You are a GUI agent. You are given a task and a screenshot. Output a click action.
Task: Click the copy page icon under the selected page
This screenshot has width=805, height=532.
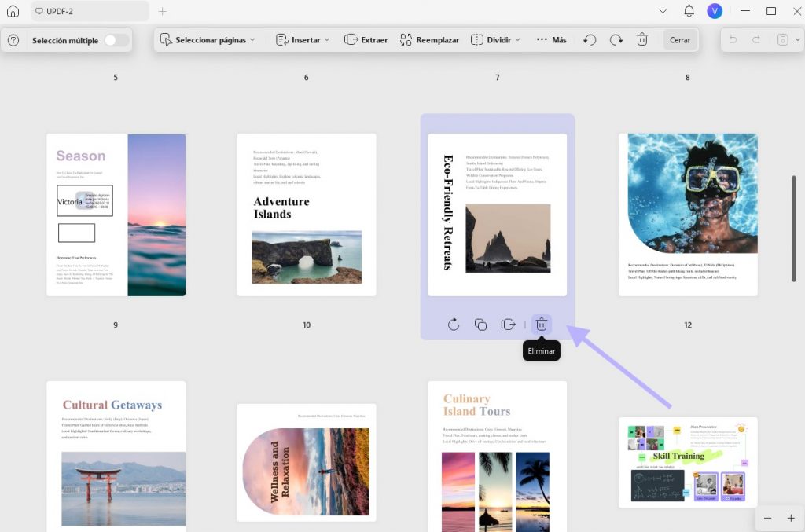pos(480,325)
